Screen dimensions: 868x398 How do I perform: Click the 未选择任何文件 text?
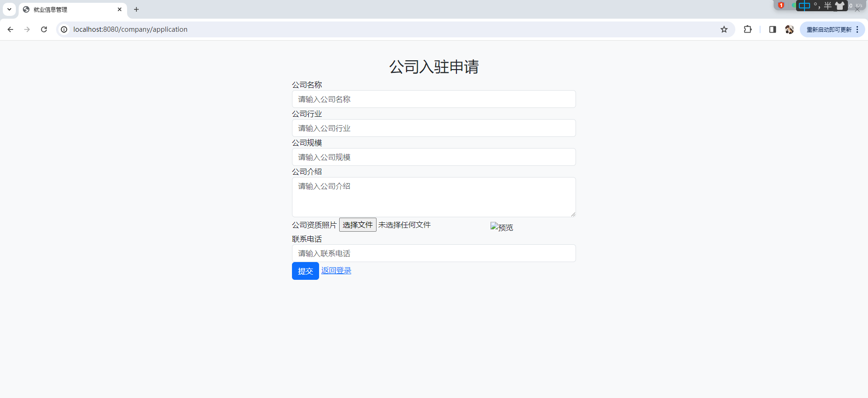405,225
